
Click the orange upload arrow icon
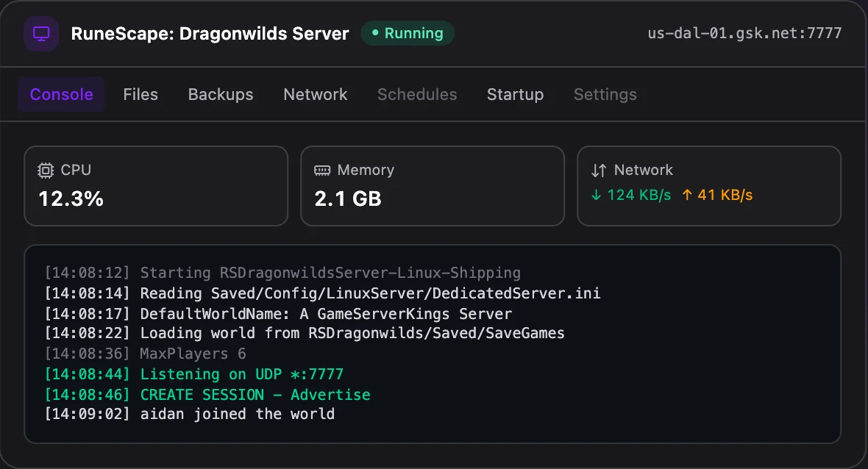pyautogui.click(x=687, y=195)
